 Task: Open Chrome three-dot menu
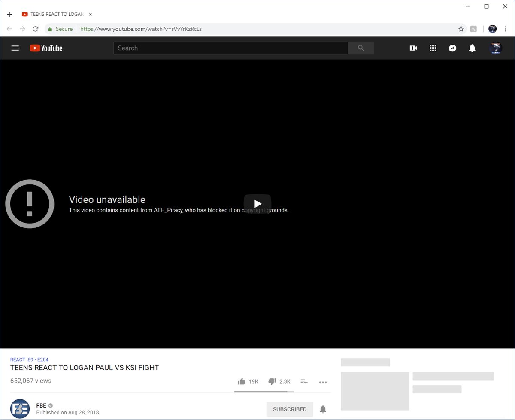[x=506, y=29]
